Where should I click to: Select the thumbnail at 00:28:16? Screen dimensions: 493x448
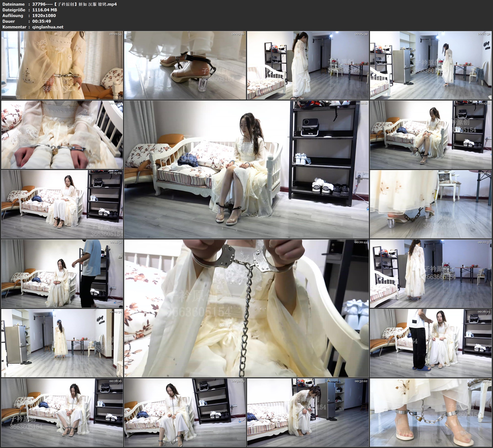coord(62,412)
